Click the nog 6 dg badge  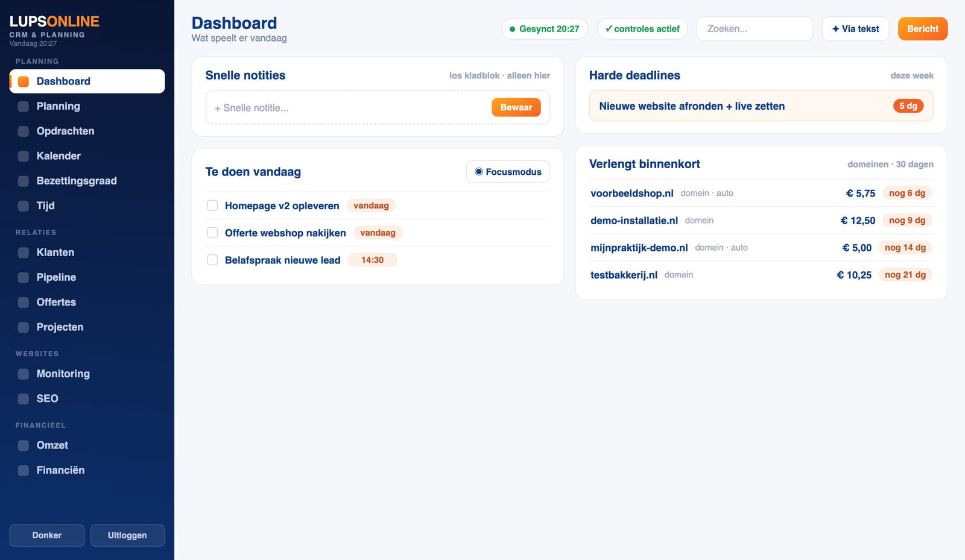click(x=907, y=193)
